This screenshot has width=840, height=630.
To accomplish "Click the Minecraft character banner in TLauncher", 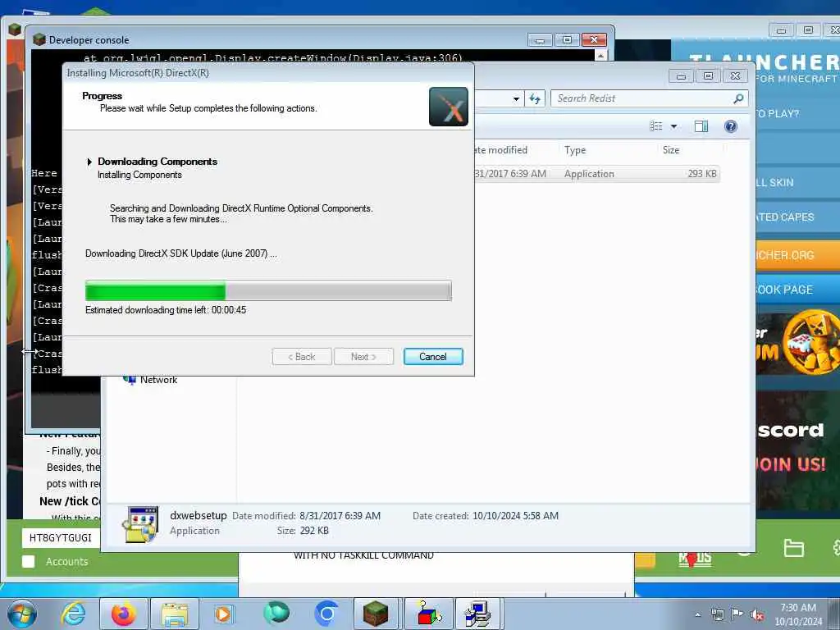I will 797,344.
